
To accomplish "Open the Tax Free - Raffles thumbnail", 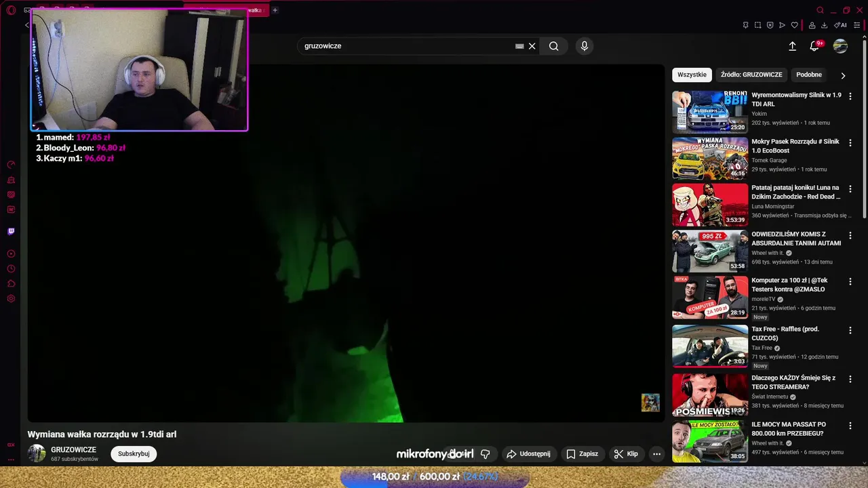I will click(x=710, y=346).
